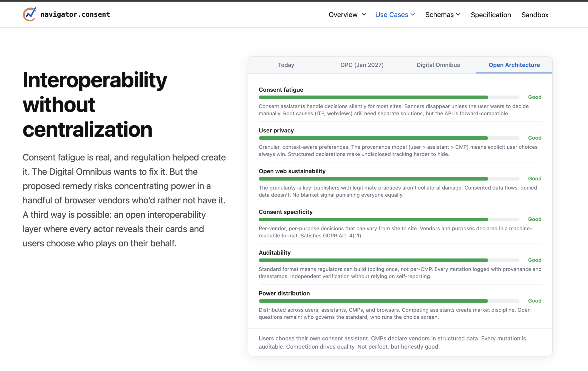Open the Specification page

click(x=491, y=15)
